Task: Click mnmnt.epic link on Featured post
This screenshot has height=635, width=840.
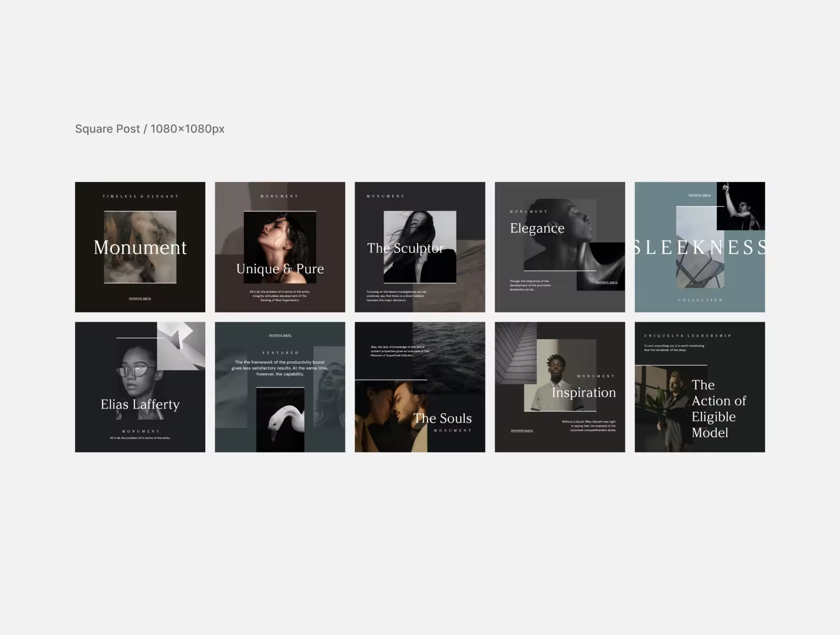Action: (280, 335)
